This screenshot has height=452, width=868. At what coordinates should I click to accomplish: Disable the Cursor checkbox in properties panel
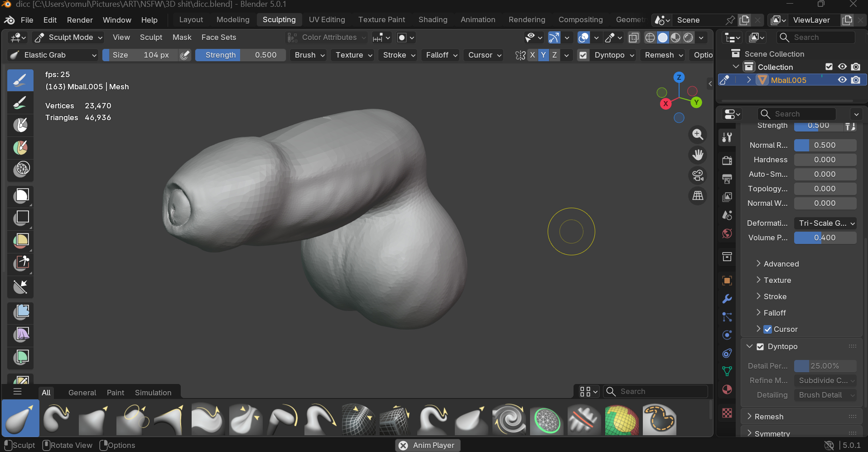point(767,330)
